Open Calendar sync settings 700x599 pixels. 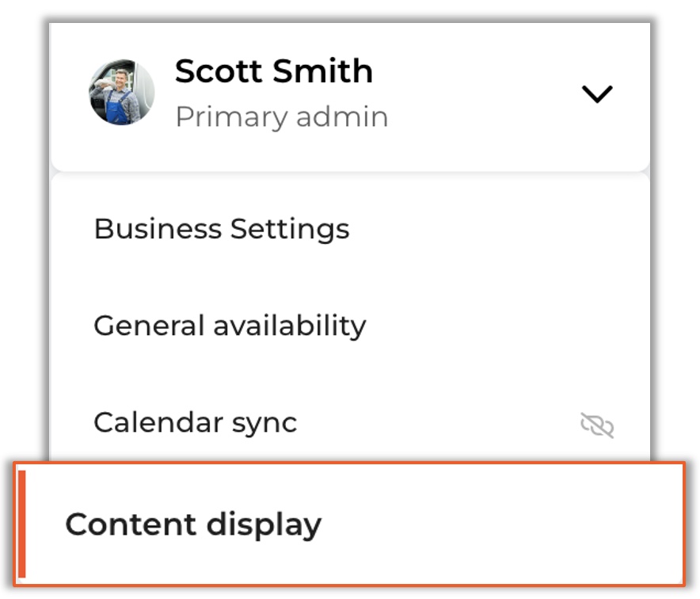tap(351, 422)
